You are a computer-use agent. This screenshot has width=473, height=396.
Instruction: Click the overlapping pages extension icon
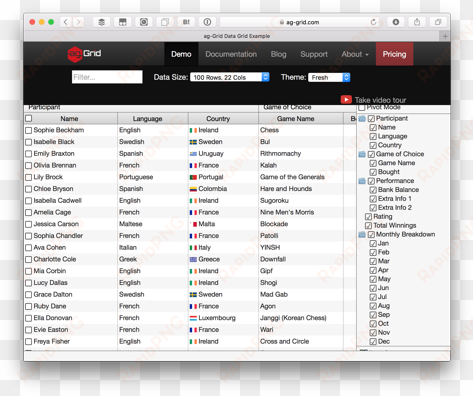click(165, 22)
